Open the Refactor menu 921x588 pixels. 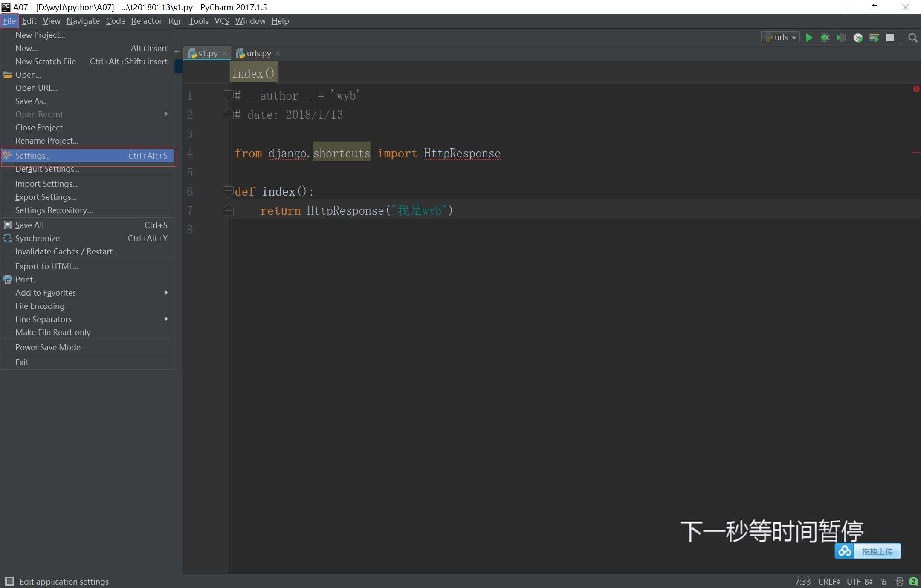coord(146,21)
